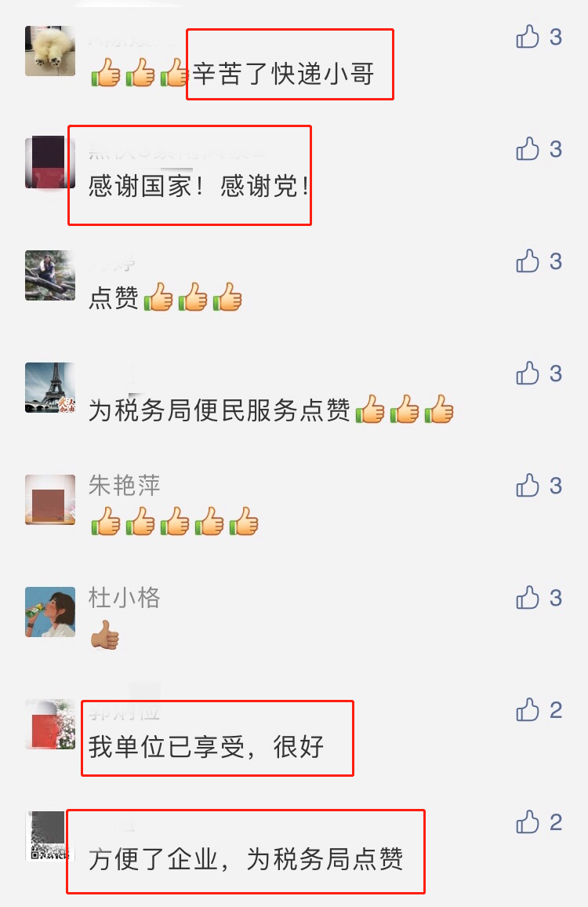Select the comment text '辛苦了快递小哥'
Screen dimensions: 588x907
283,74
